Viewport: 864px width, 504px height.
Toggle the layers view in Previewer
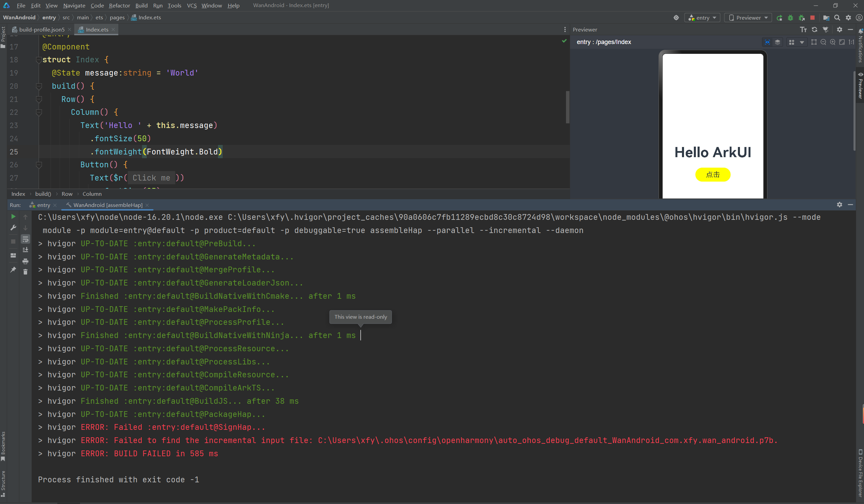[778, 42]
